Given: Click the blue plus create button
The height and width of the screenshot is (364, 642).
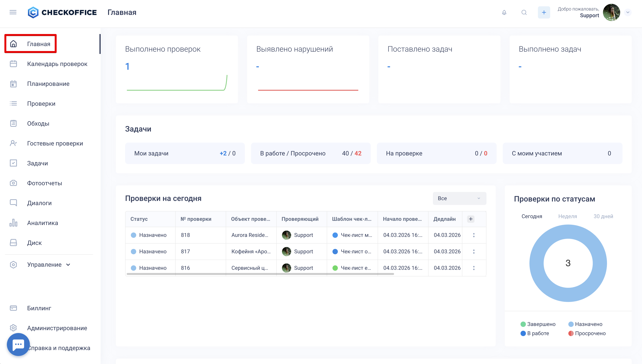Looking at the screenshot, I should (x=544, y=12).
